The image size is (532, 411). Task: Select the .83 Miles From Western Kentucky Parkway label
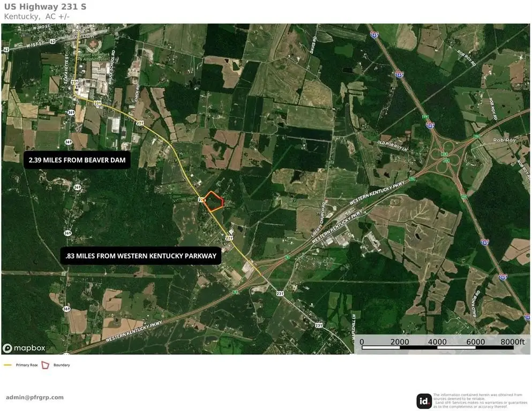tap(141, 256)
